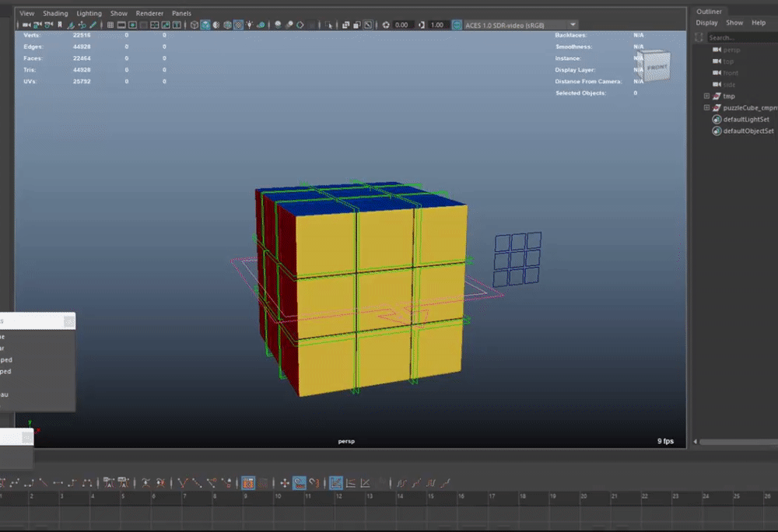Click the Image Plane icon
The image size is (778, 532).
(71, 25)
